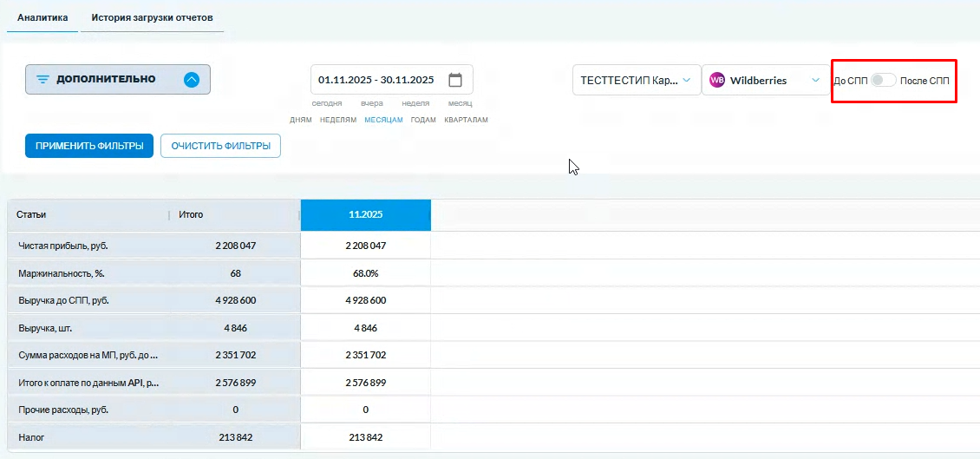Collapse Дополнительно using the round chevron icon

click(192, 79)
